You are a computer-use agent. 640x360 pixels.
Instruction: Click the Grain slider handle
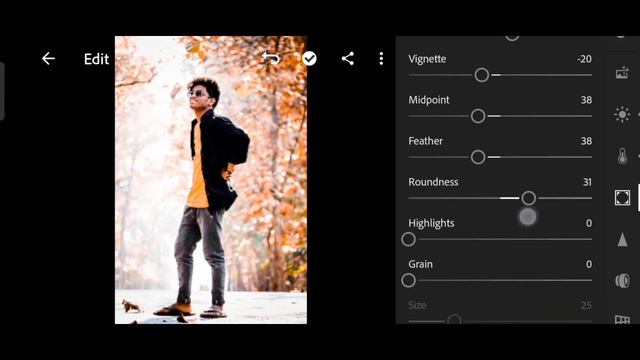(409, 280)
